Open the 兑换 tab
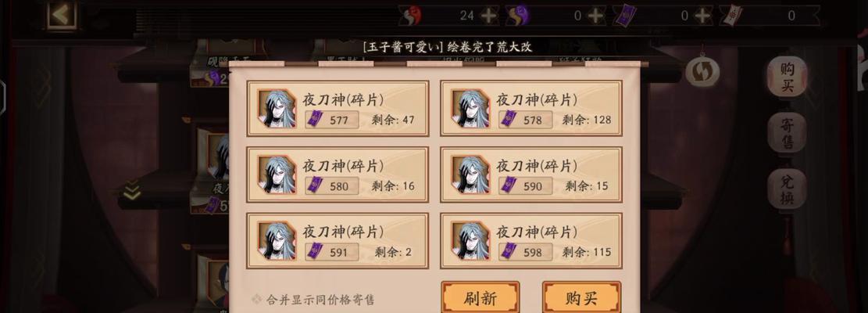 pyautogui.click(x=787, y=189)
